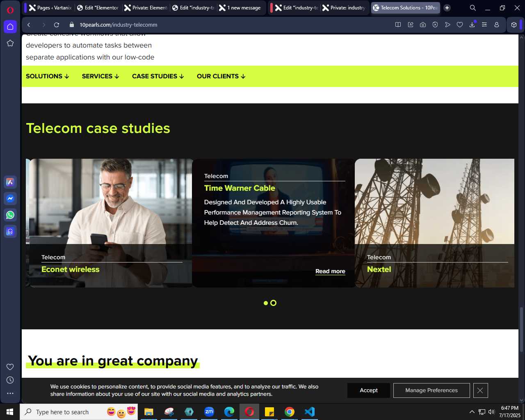Open sidebar setup three-dots menu
This screenshot has height=420, width=525.
pyautogui.click(x=10, y=393)
